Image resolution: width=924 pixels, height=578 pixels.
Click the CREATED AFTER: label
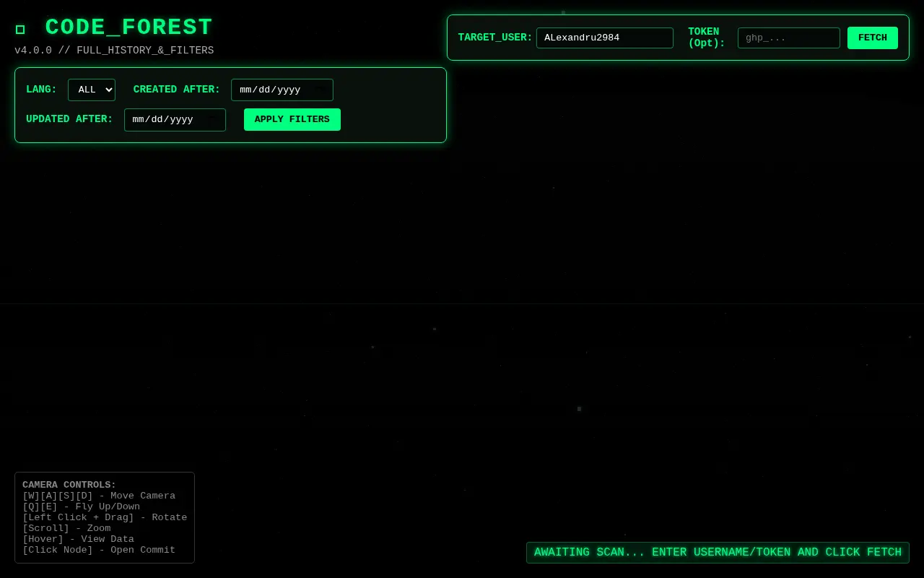[x=177, y=90]
